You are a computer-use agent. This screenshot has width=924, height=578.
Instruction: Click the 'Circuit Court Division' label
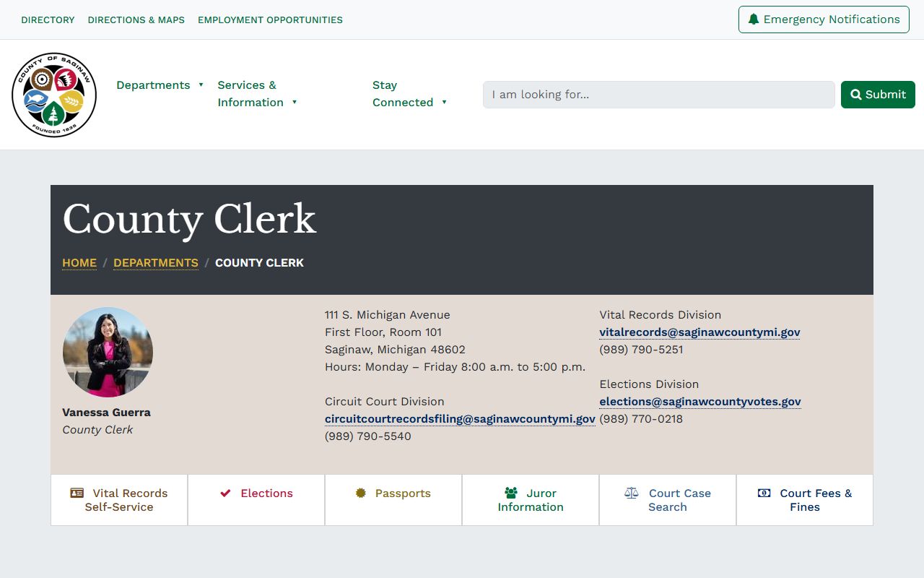pos(385,402)
